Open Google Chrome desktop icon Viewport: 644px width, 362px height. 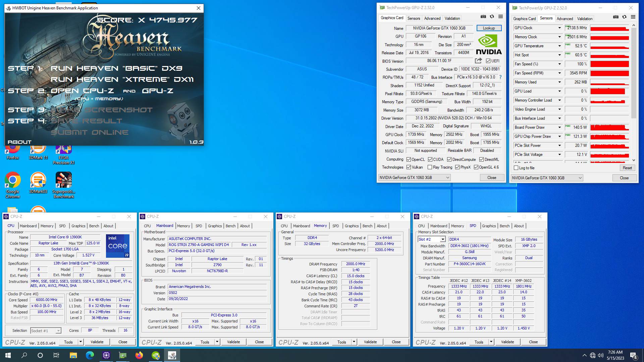click(x=12, y=185)
